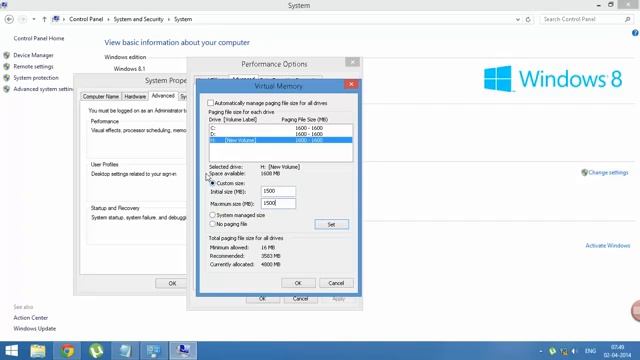Click the search magnifier icon
Image resolution: width=640 pixels, height=360 pixels.
[627, 19]
